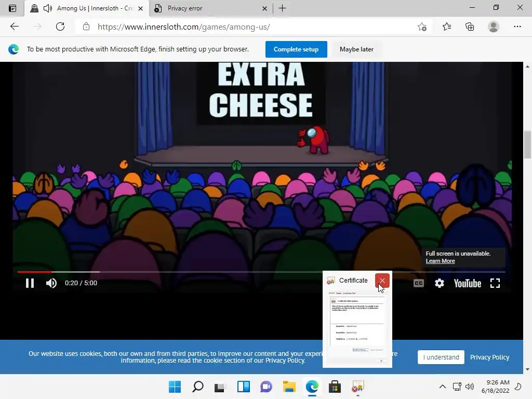Open the volume tray icon
Image resolution: width=532 pixels, height=399 pixels.
coord(470,387)
